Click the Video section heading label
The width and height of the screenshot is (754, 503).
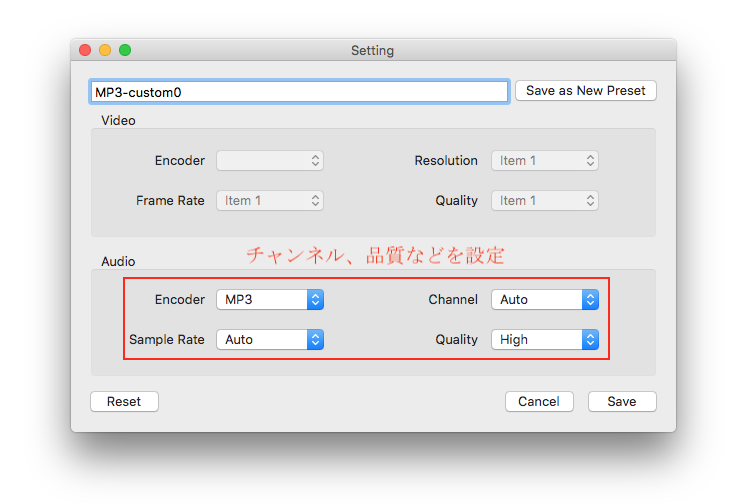coord(118,120)
